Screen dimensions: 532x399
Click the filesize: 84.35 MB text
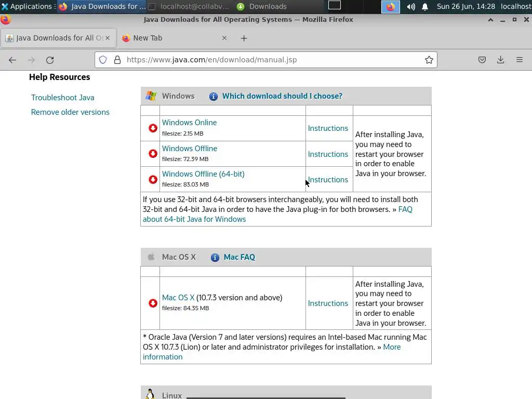[185, 309]
